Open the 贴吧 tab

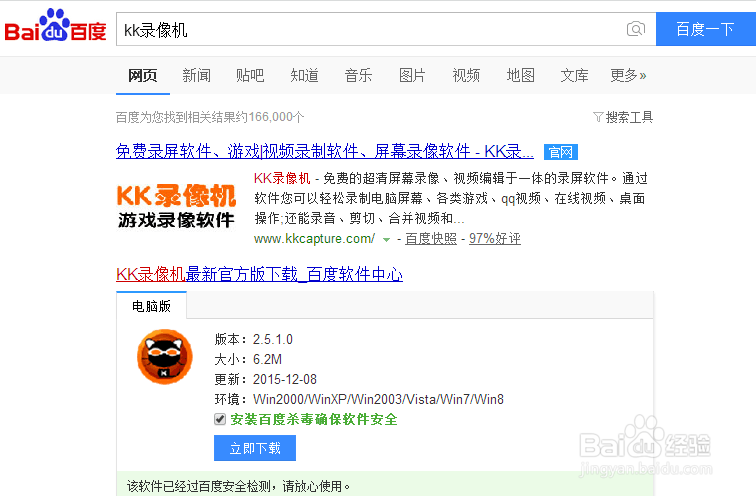coord(250,75)
